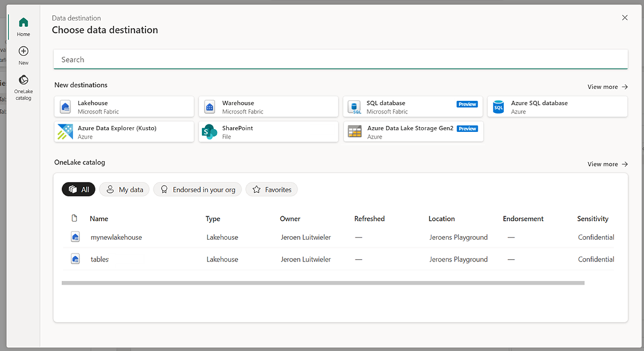Sort catalog by Name column header
Viewport: 644px width, 351px height.
point(99,219)
